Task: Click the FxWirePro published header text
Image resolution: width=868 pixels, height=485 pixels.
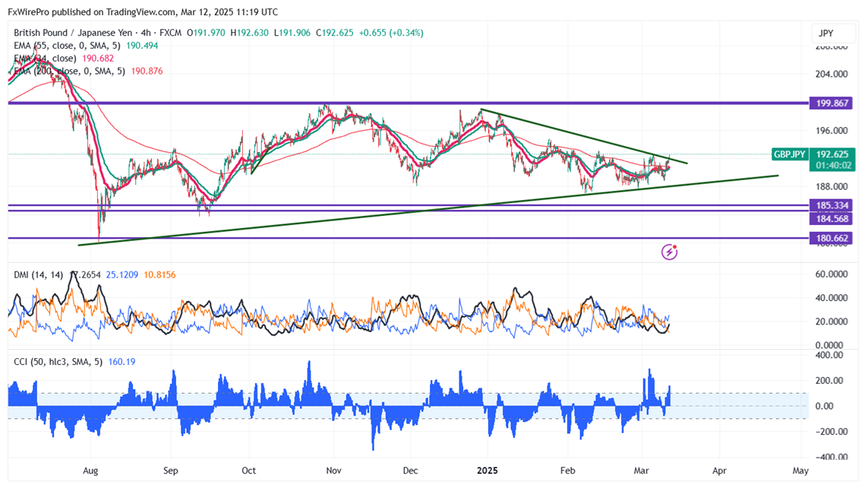Action: point(143,11)
